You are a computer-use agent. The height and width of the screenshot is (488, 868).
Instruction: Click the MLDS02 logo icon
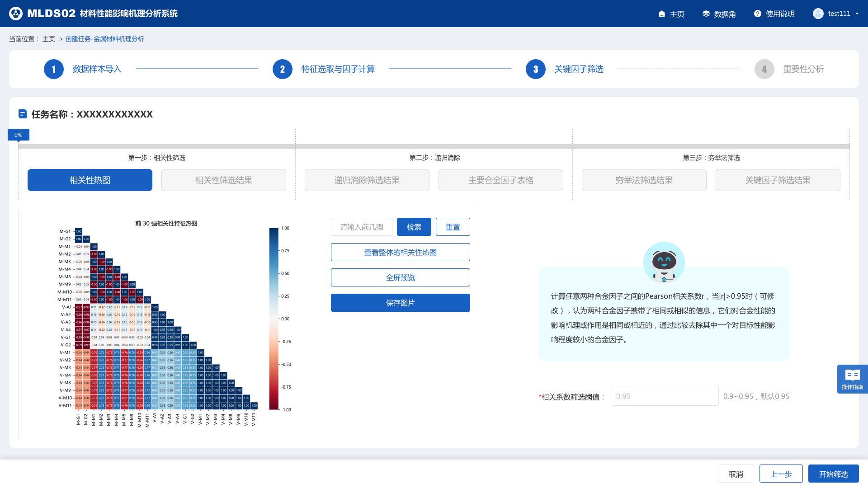(16, 14)
